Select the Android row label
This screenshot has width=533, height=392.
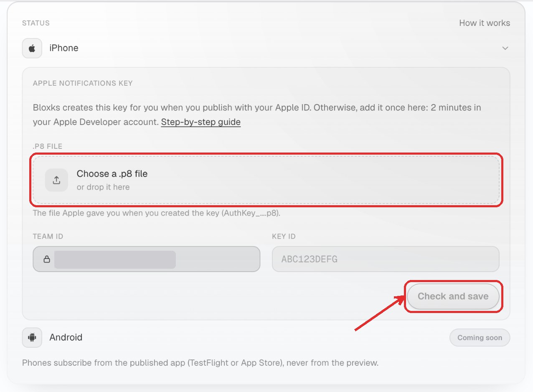click(66, 337)
